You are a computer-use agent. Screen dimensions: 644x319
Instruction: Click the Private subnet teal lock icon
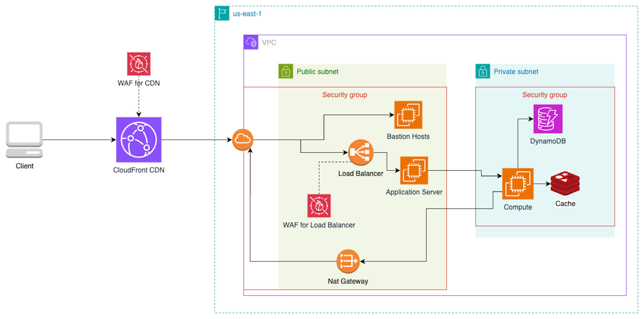point(482,71)
